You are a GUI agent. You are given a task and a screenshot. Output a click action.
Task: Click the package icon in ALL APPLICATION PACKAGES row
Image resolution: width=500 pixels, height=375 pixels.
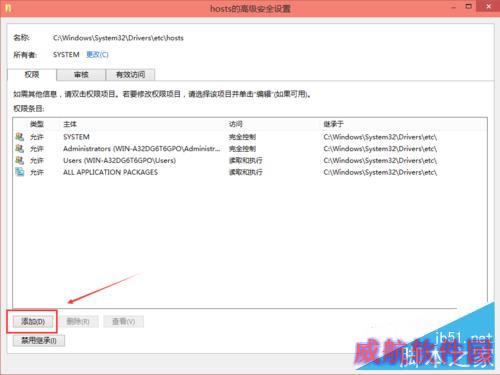pos(20,172)
